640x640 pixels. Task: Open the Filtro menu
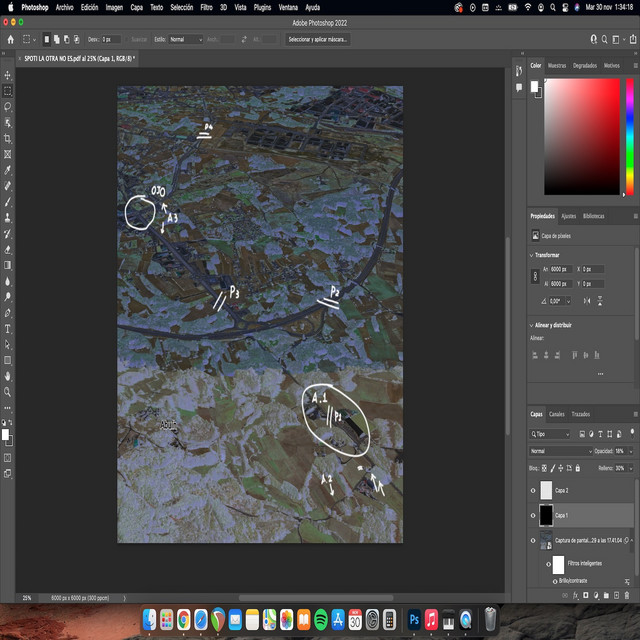click(x=206, y=7)
